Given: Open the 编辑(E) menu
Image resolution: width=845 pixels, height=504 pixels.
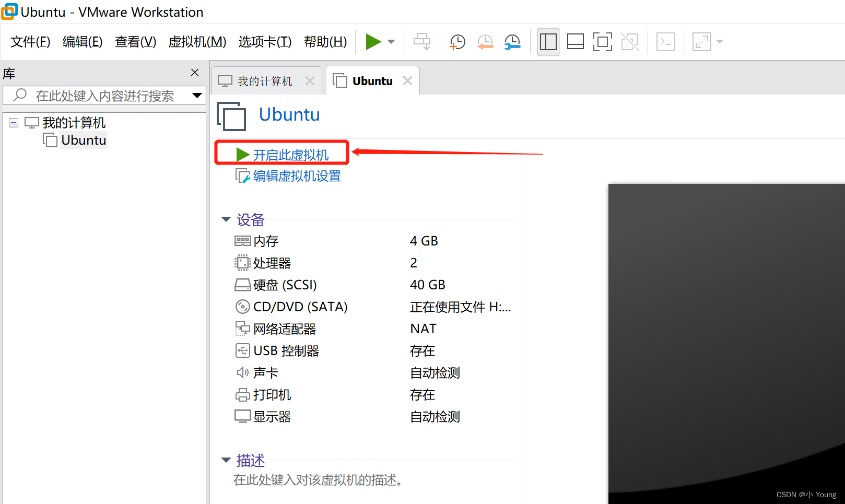Looking at the screenshot, I should click(x=83, y=42).
